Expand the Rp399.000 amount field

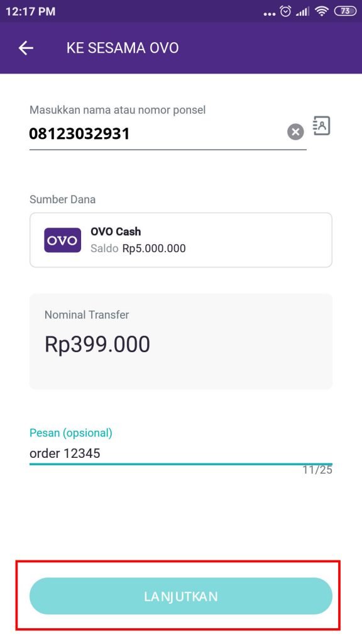coord(97,344)
